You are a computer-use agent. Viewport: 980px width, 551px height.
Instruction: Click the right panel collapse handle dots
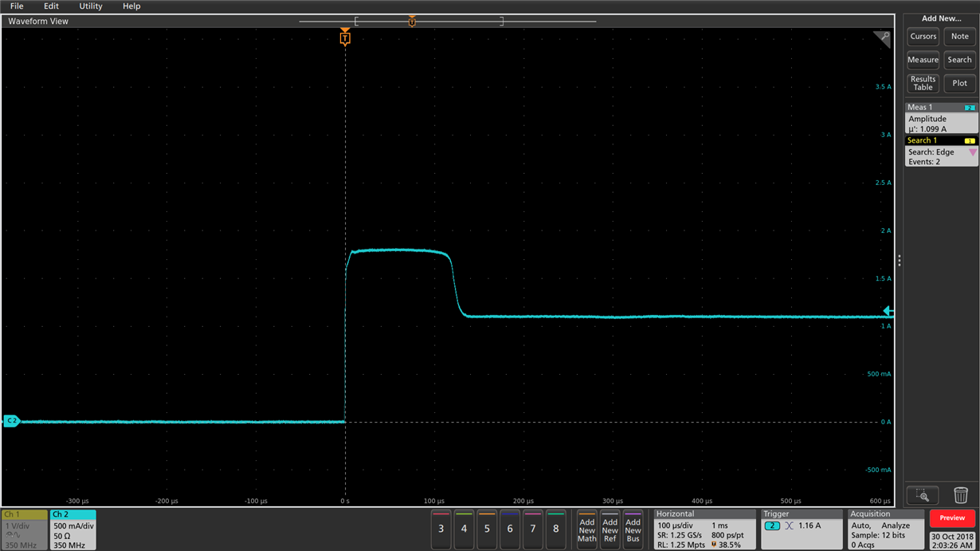coord(900,260)
